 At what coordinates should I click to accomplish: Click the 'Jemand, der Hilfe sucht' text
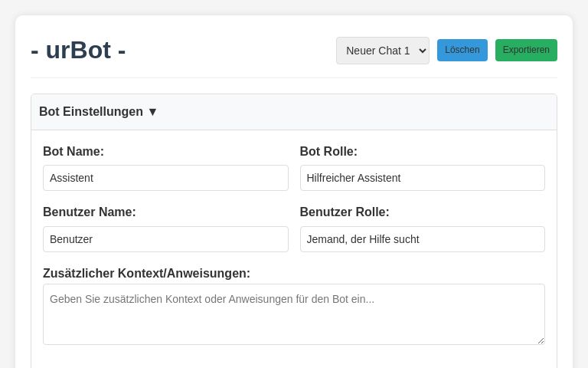[x=363, y=239]
